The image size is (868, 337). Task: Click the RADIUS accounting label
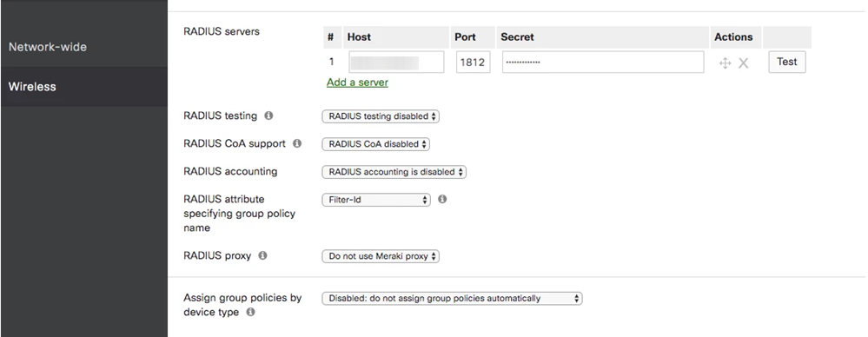pyautogui.click(x=230, y=171)
